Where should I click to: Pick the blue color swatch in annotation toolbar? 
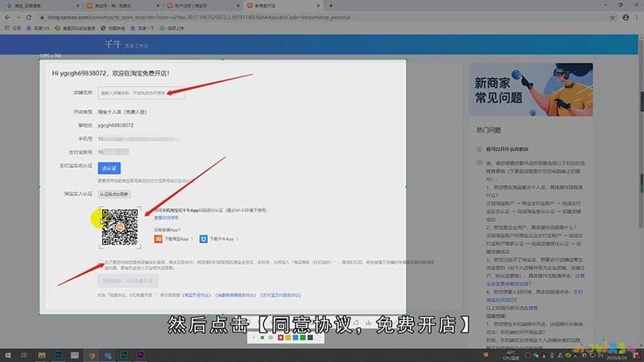pos(295,338)
